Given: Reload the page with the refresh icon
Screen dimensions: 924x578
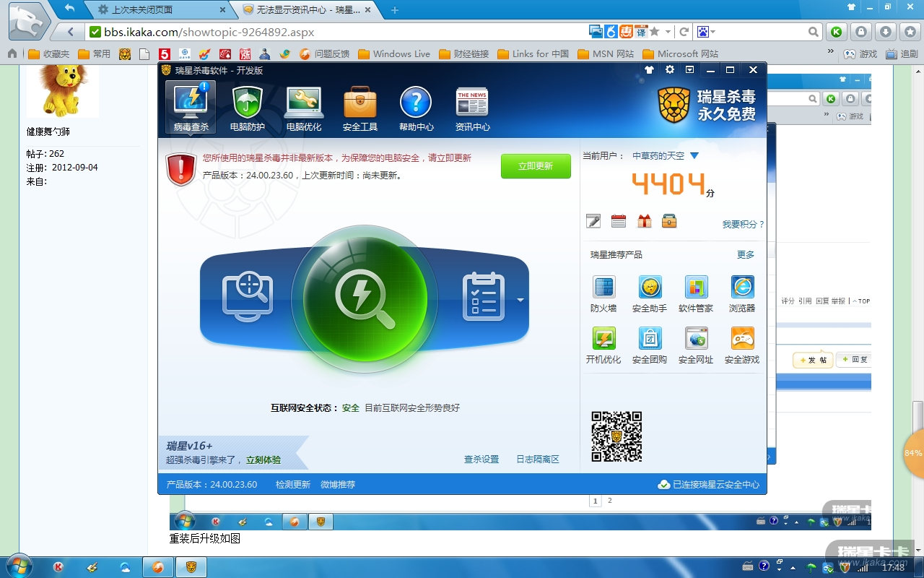Looking at the screenshot, I should 684,32.
